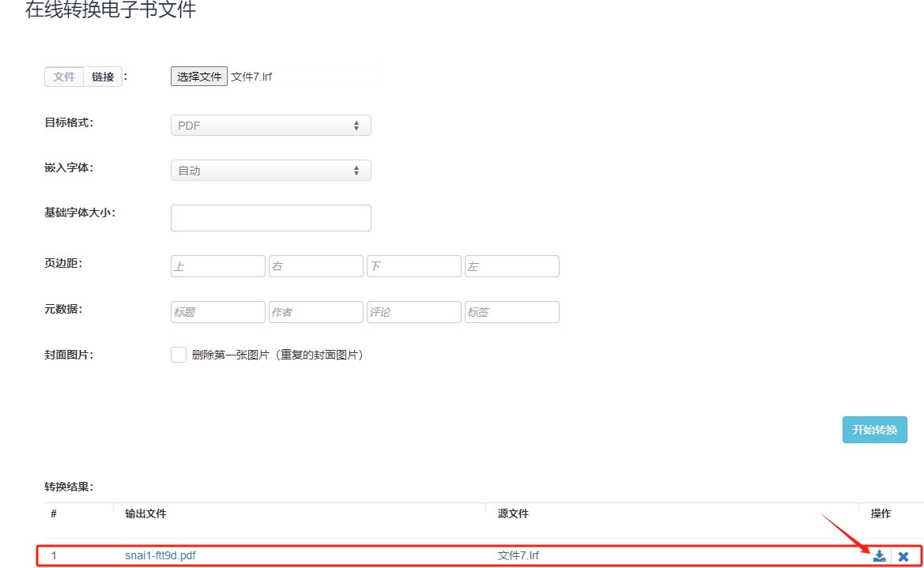Switch to the 文件 upload tab
Image resolution: width=924 pixels, height=568 pixels.
[x=64, y=77]
